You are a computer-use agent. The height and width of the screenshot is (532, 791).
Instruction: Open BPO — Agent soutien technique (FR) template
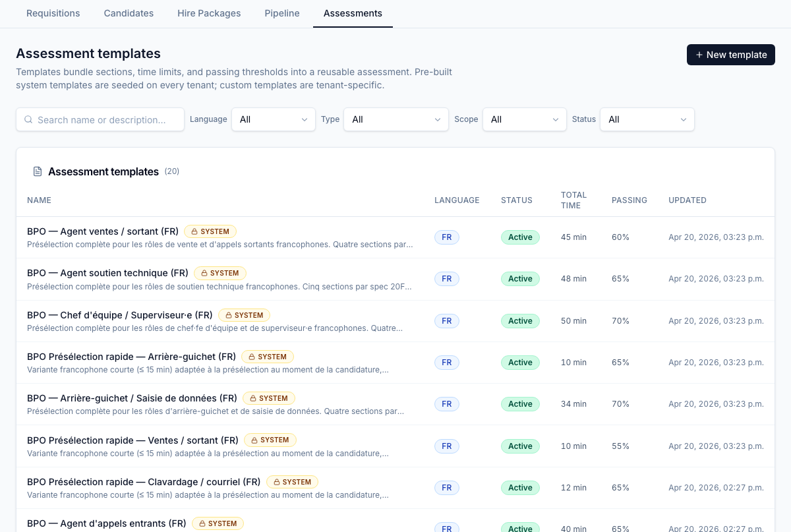pos(107,273)
